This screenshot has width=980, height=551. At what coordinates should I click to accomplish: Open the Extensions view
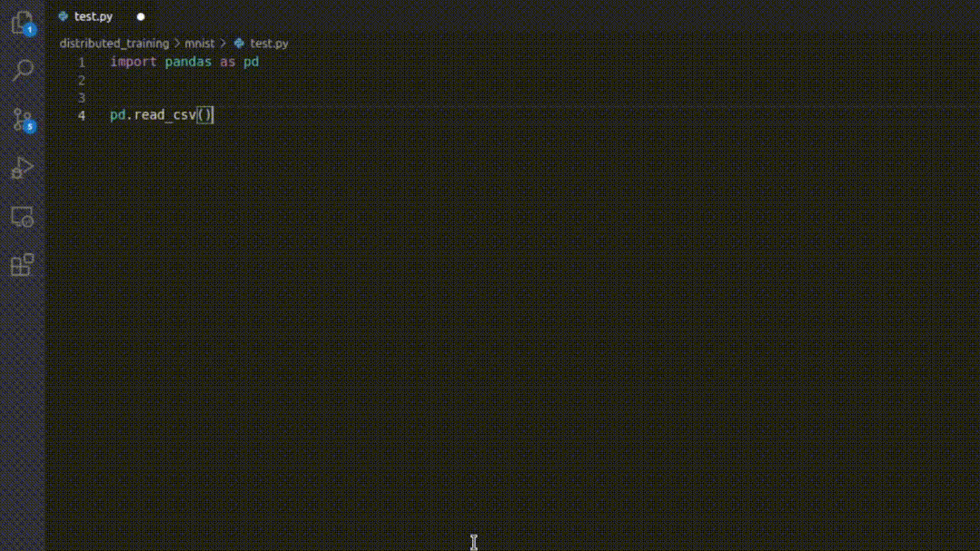pyautogui.click(x=22, y=264)
